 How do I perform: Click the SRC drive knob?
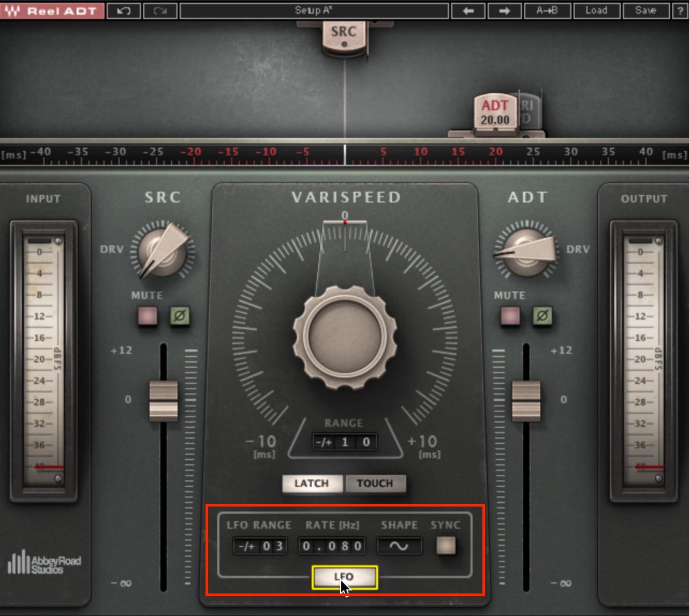click(163, 251)
